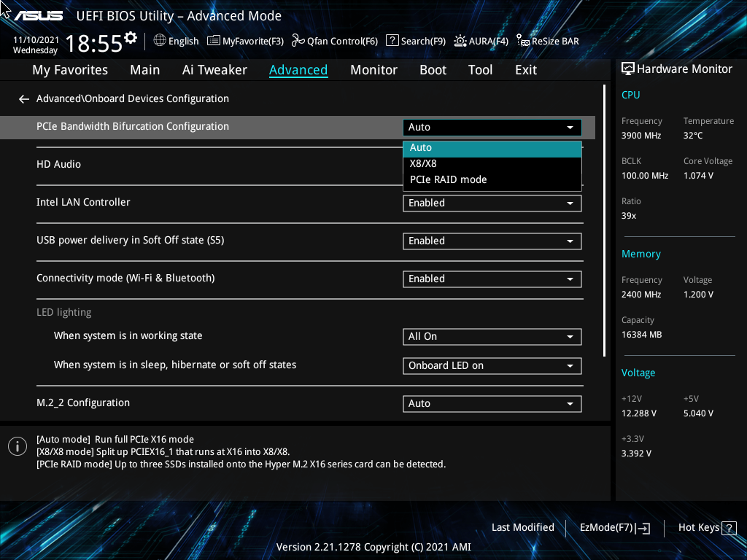
Task: Click the Version 2.21.1278 copyright text
Action: pyautogui.click(x=373, y=547)
